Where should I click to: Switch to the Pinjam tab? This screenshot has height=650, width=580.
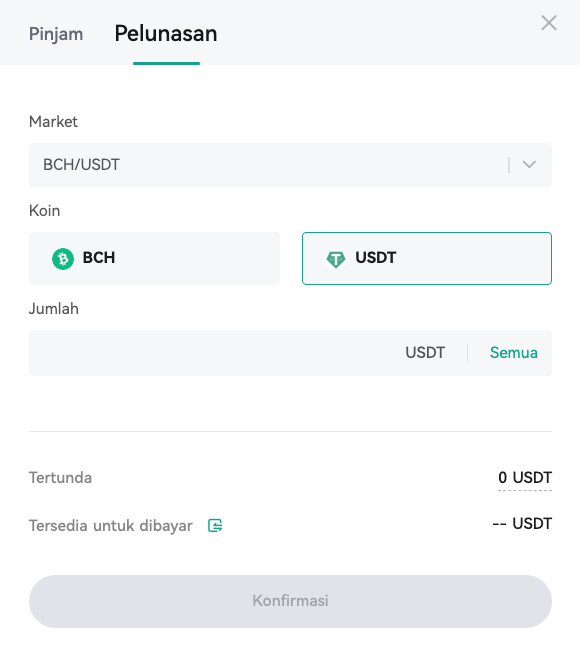56,34
